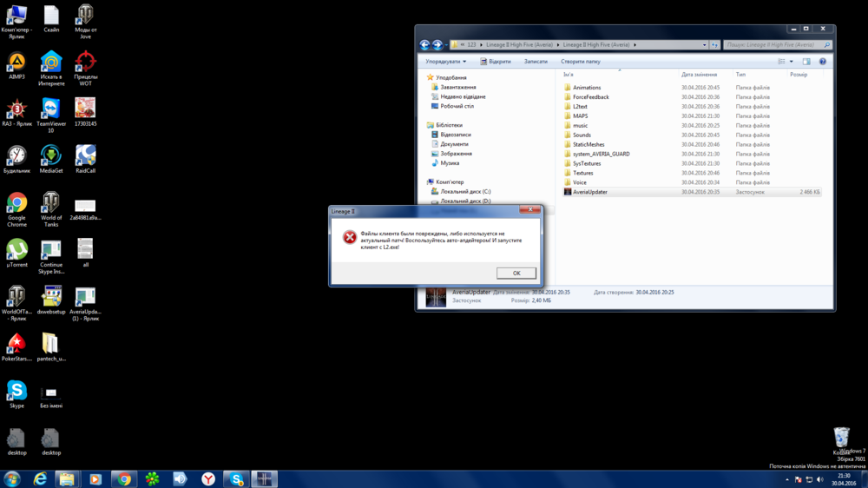
Task: Open the MediaGet desktop icon
Action: [x=50, y=155]
